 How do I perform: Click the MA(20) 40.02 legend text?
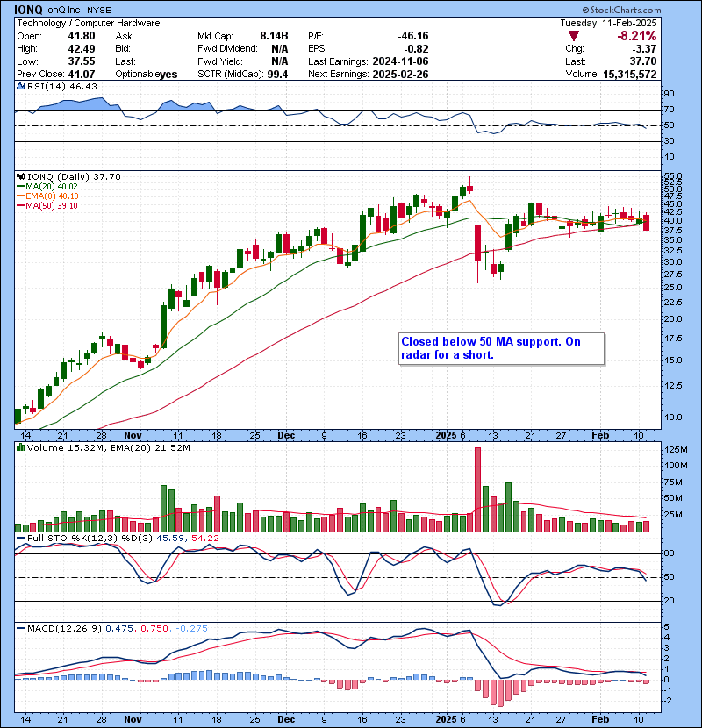[52, 187]
